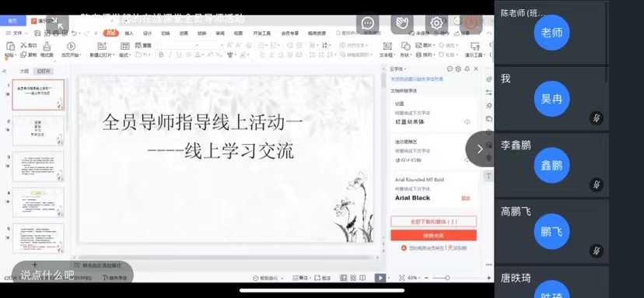Tap the shrink fullscreen arrows icon
The height and width of the screenshot is (298, 644).
57,25
